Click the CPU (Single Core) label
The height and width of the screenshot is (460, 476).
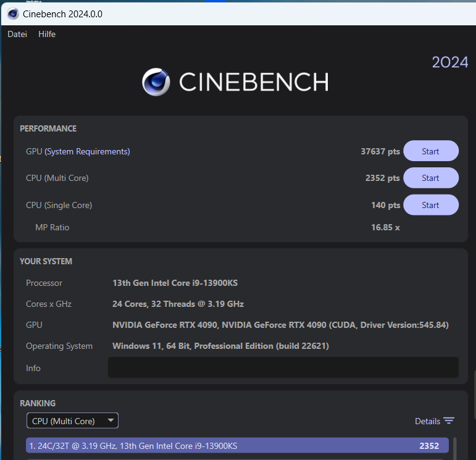59,205
